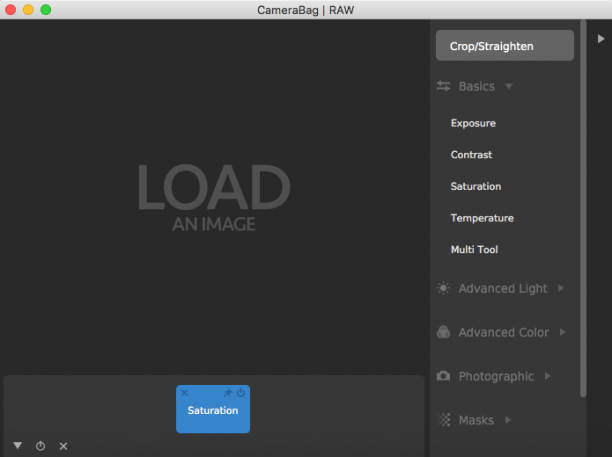This screenshot has width=612, height=457.
Task: Click LOAD AN IMAGE to open a file
Action: click(214, 197)
